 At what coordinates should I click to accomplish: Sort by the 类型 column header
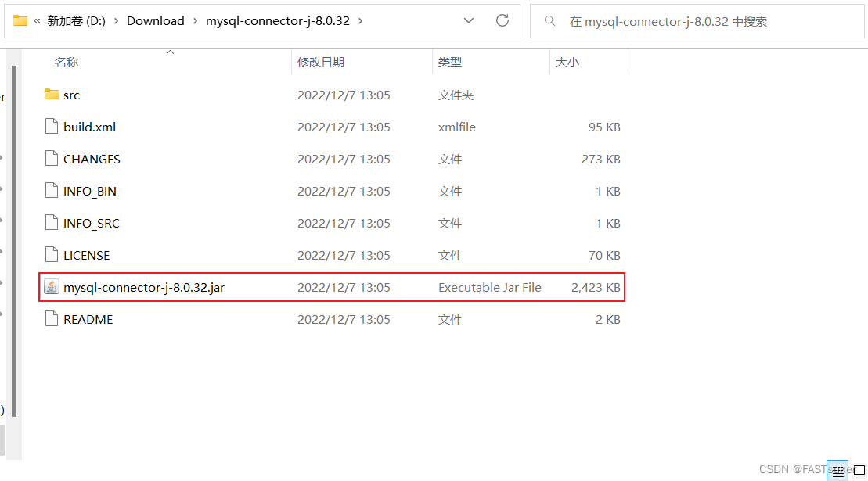pos(450,62)
